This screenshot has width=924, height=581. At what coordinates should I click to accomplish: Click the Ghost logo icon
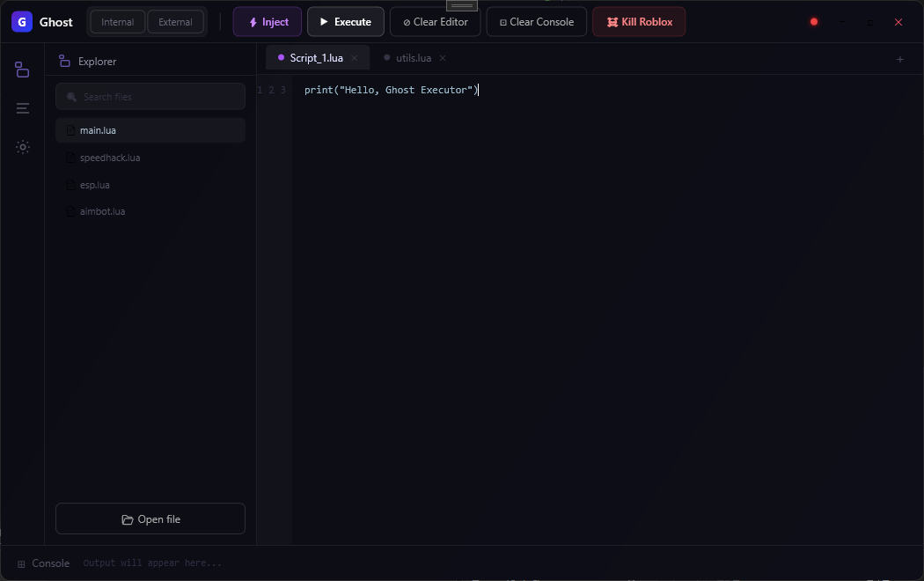pos(22,22)
